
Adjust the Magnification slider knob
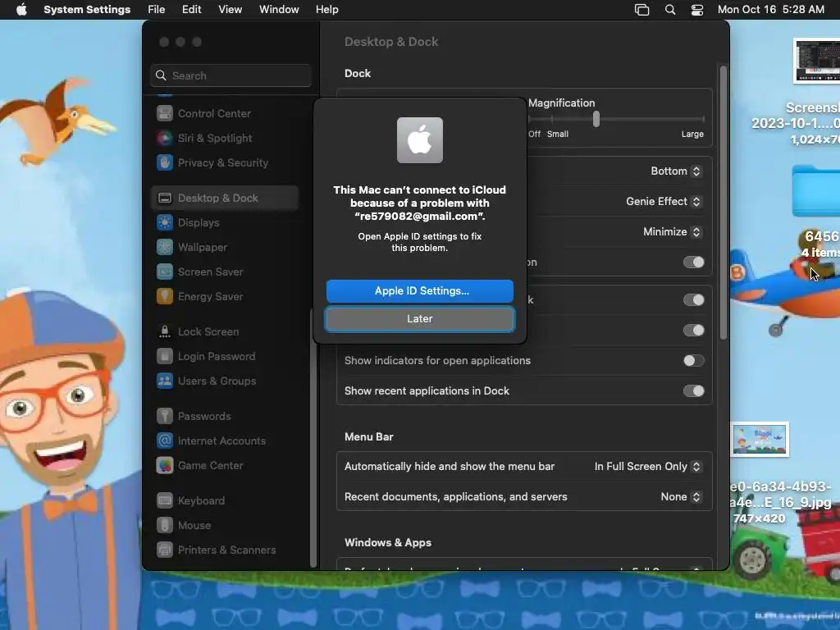point(596,120)
